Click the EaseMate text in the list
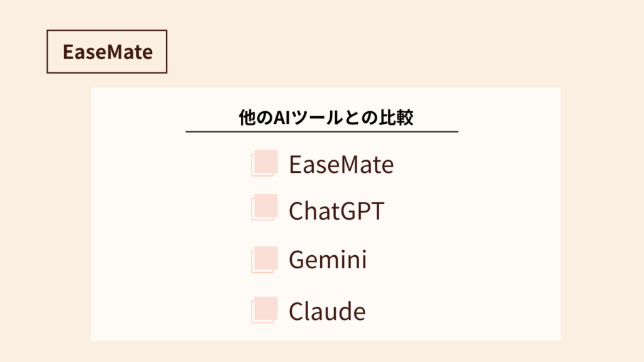The image size is (644, 362). (x=341, y=165)
